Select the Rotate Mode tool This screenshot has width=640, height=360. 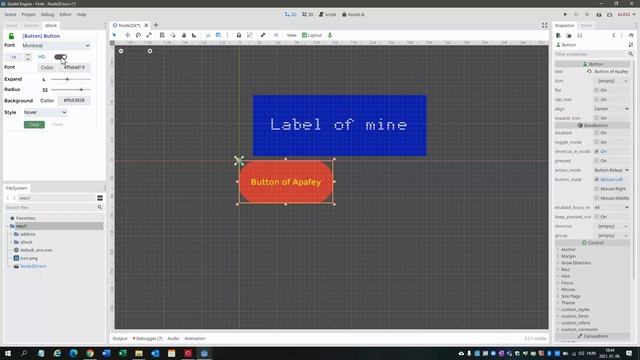click(138, 35)
